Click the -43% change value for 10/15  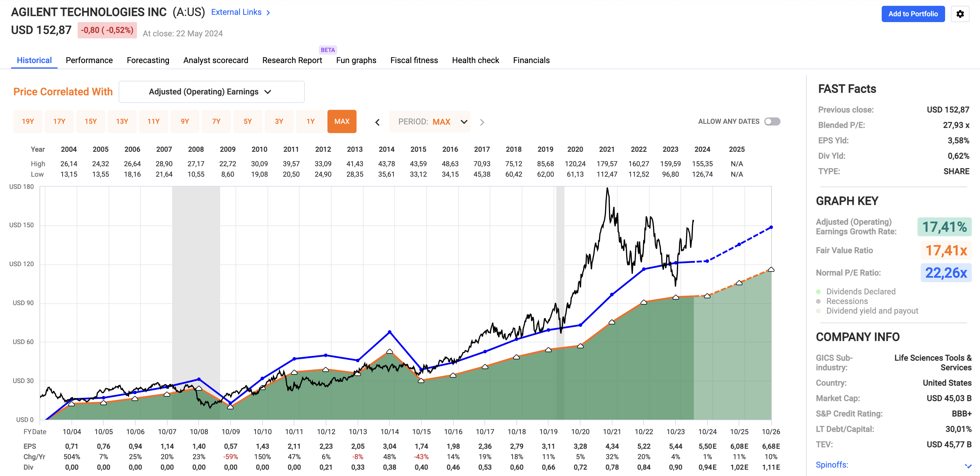tap(421, 457)
